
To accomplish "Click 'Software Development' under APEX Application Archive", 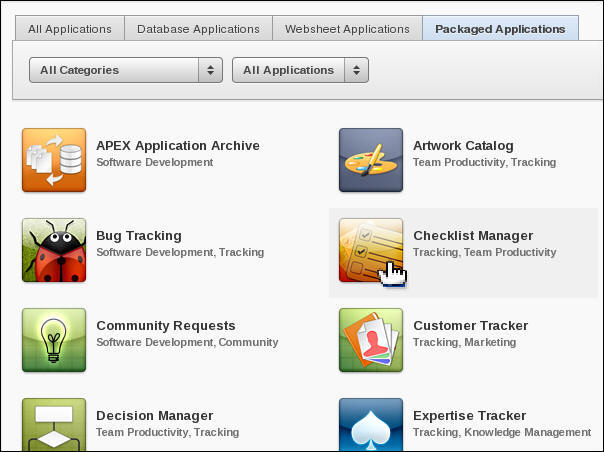I will pyautogui.click(x=155, y=162).
